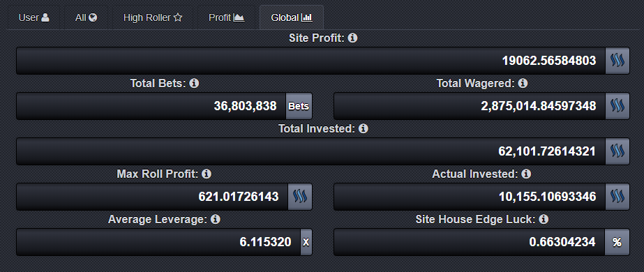Switch to the Profit tab
Screen dimensions: 644x272
[226, 17]
